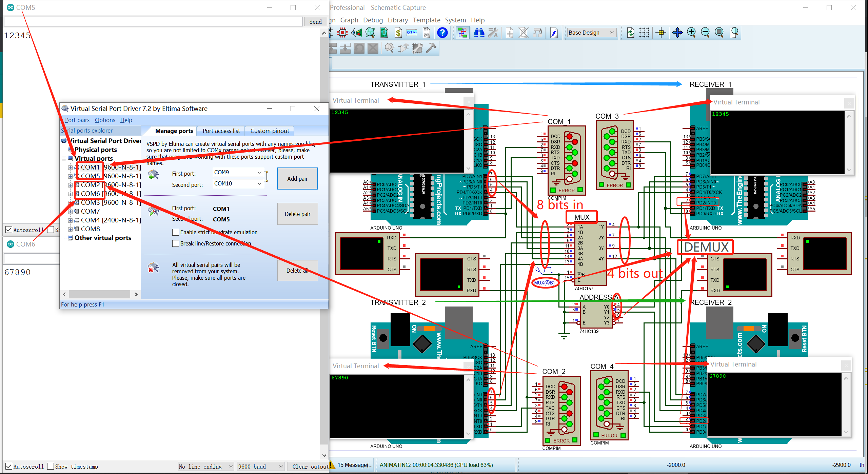This screenshot has height=474, width=868.
Task: Click Send in COM5 serial monitor
Action: 315,22
